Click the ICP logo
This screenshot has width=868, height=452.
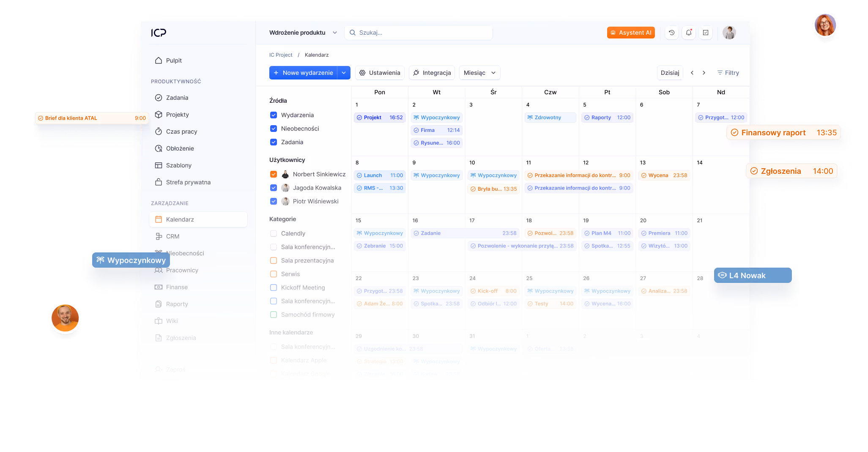tap(159, 33)
